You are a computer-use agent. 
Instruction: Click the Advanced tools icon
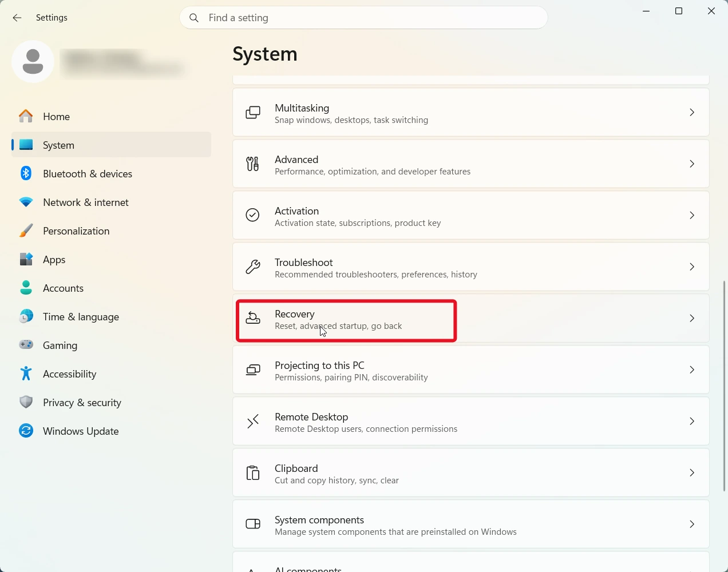253,164
